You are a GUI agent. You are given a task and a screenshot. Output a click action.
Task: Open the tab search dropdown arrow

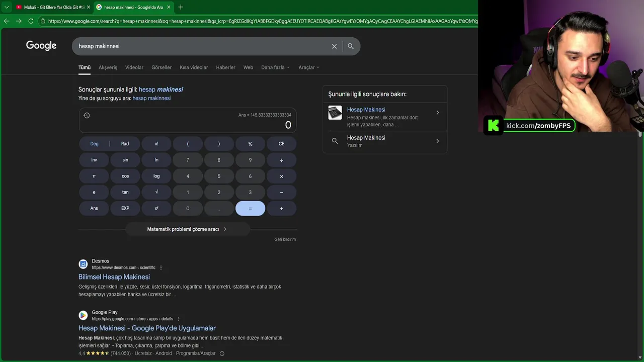(7, 7)
